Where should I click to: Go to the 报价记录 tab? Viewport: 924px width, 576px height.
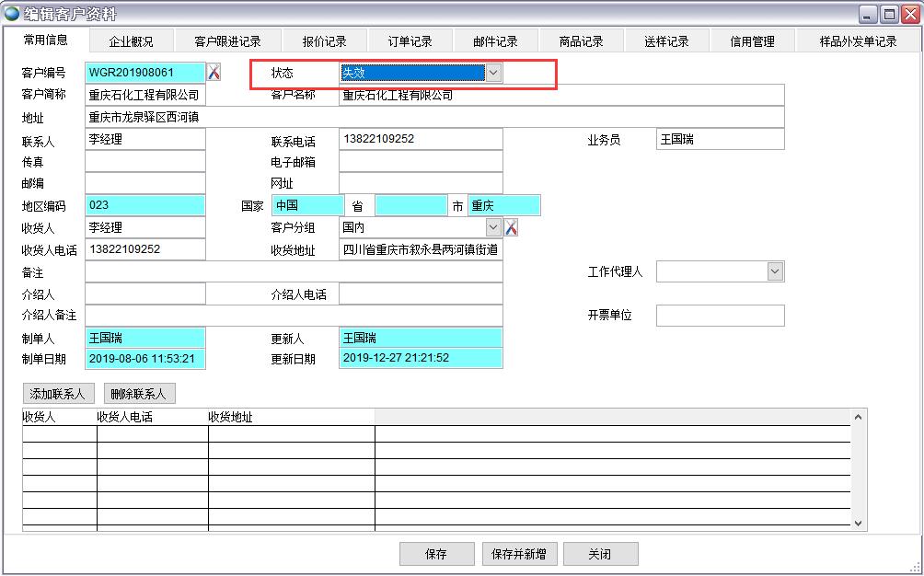pyautogui.click(x=324, y=41)
